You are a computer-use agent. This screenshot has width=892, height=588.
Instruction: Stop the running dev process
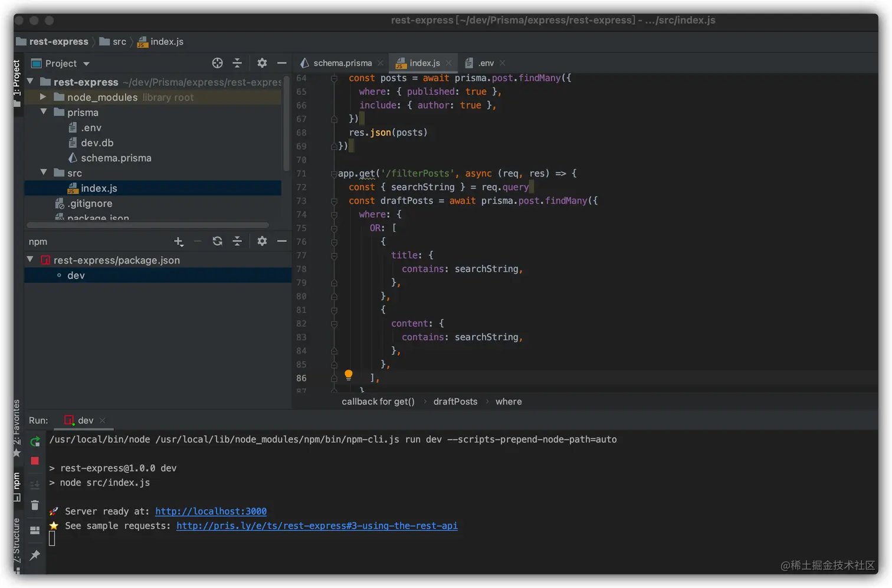pyautogui.click(x=35, y=461)
